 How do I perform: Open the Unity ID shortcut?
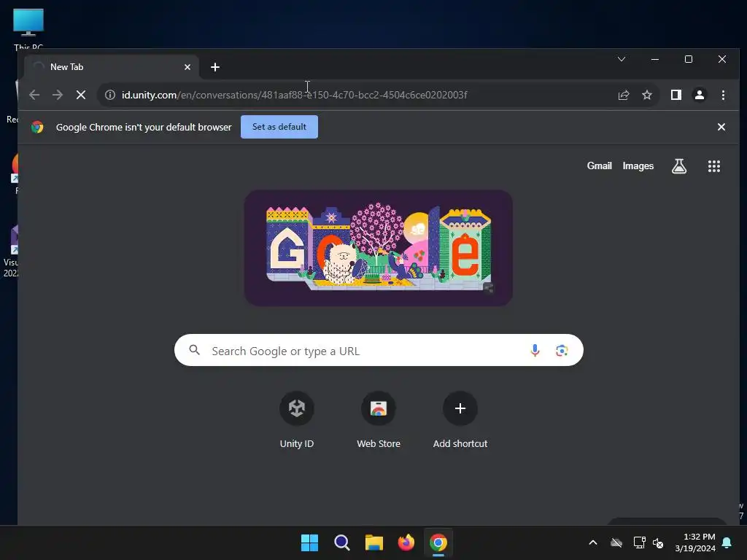pos(296,419)
